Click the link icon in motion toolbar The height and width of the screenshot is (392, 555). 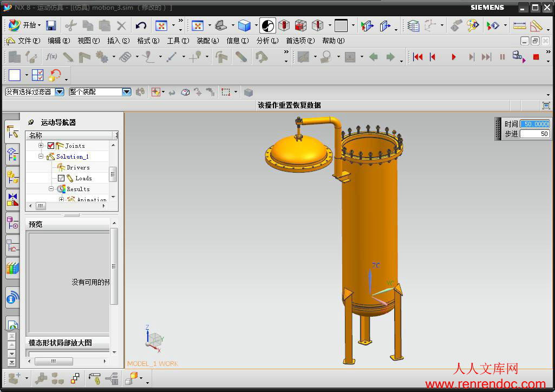(68, 57)
